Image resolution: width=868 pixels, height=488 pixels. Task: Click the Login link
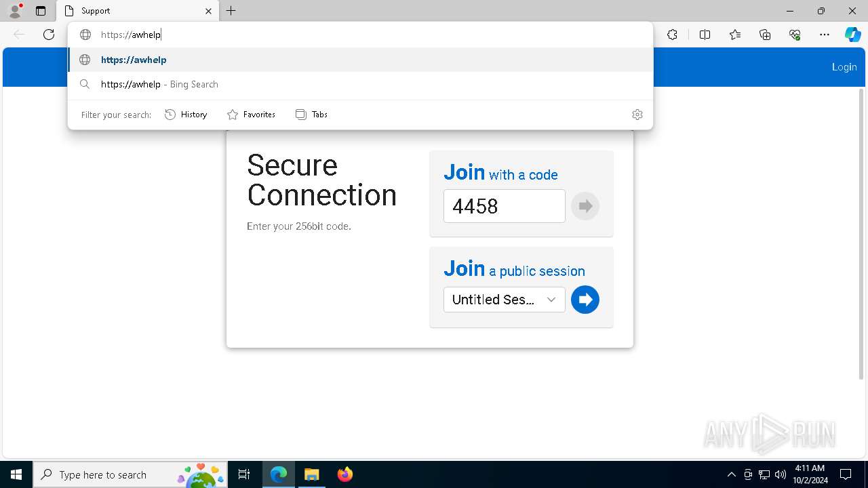[x=844, y=66]
